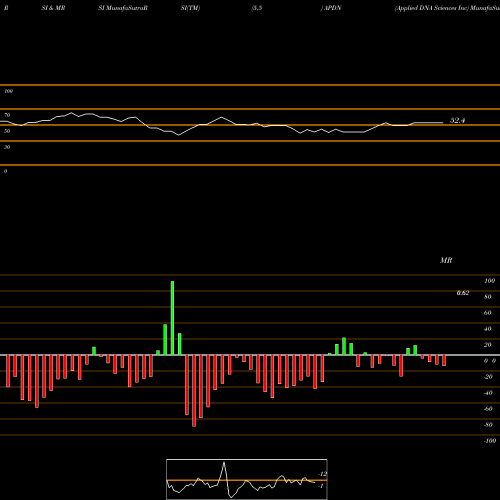Click the MR label above histogram
The width and height of the screenshot is (500, 500).
(x=446, y=260)
